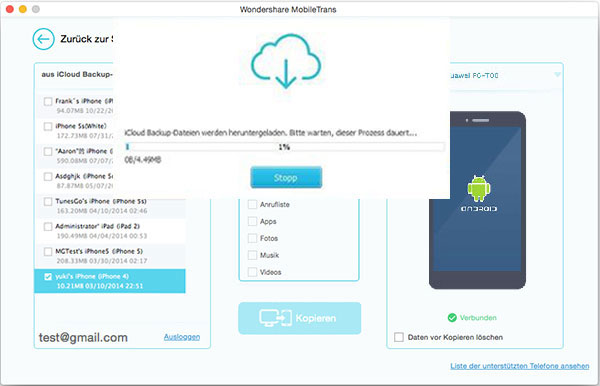This screenshot has width=600, height=386.
Task: Enable the Fotos checkbox
Action: (252, 238)
